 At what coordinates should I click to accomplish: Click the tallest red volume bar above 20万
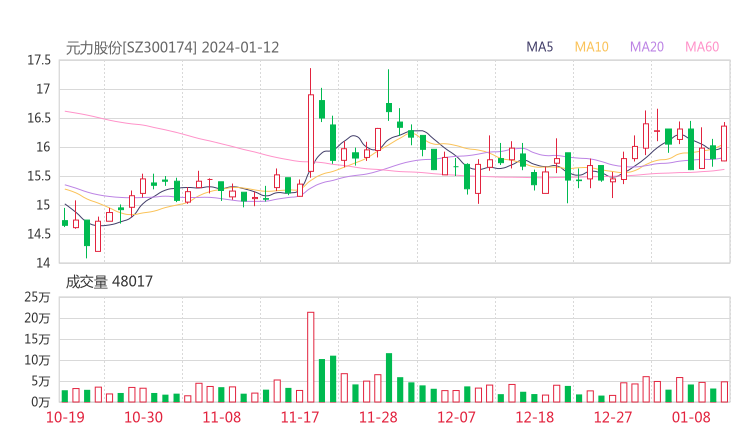click(x=311, y=357)
